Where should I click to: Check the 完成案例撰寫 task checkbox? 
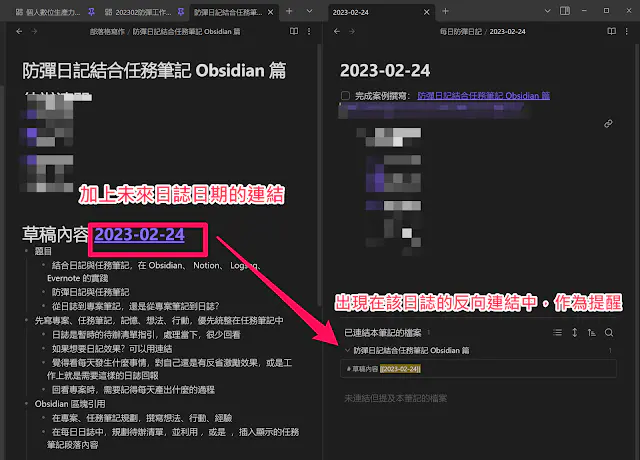346,96
